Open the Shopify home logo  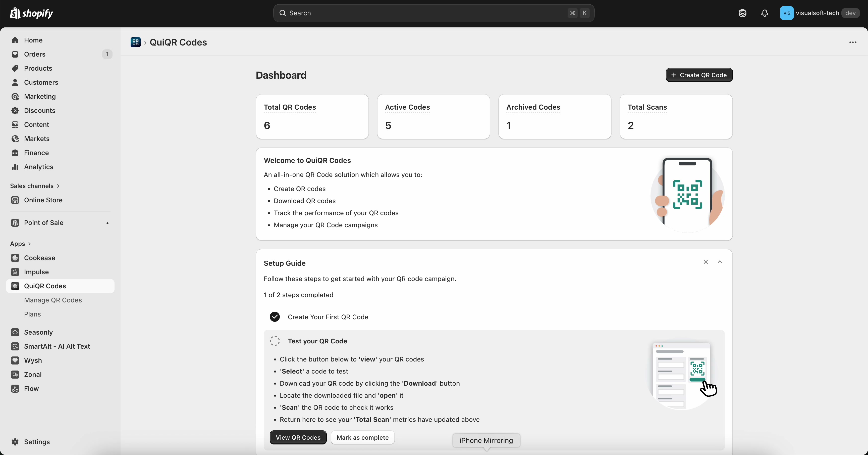pos(32,13)
